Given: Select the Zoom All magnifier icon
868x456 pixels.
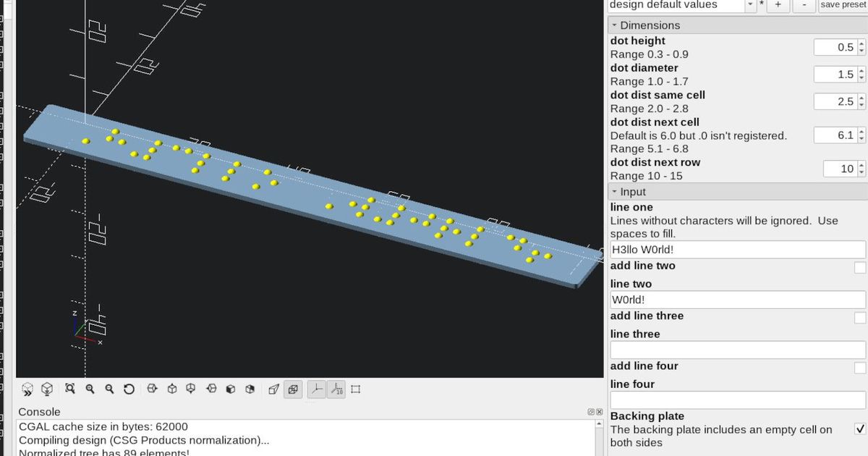Looking at the screenshot, I should click(69, 389).
